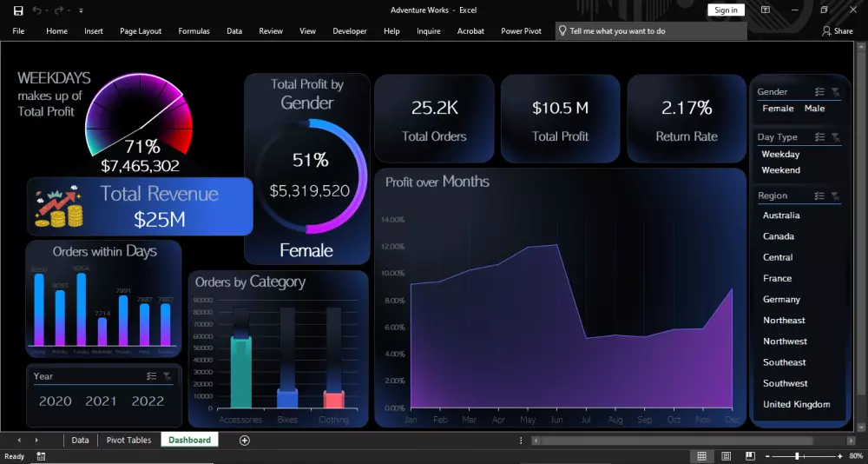
Task: Open the Developer tab
Action: pos(349,31)
